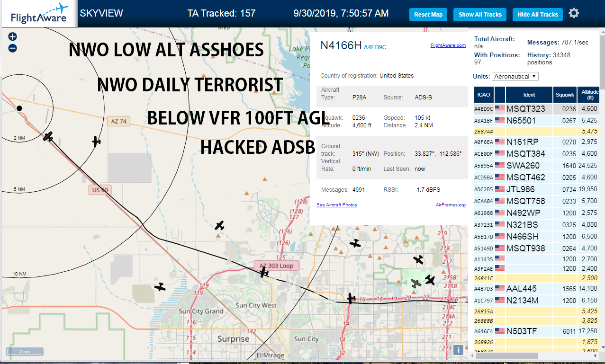Select the MSQT323 row in aircraft table
Screen dimensions: 605x364
tap(537, 109)
